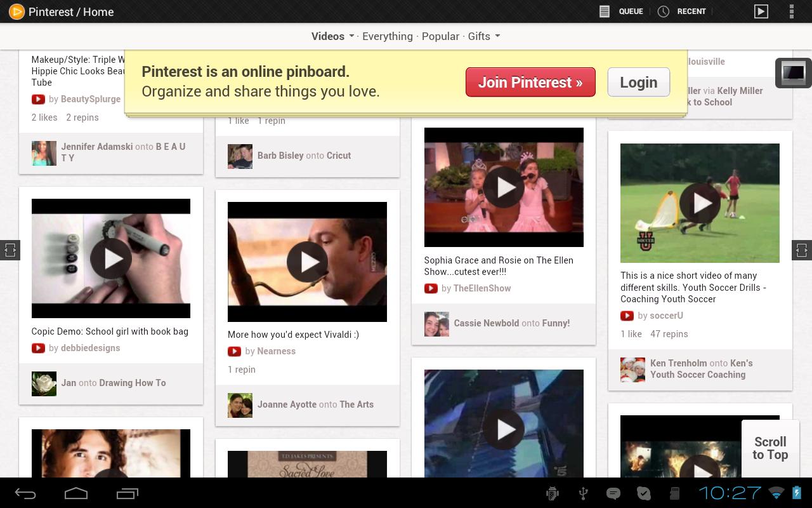This screenshot has height=508, width=812.
Task: Open the BeautySplurge channel link
Action: pos(91,99)
